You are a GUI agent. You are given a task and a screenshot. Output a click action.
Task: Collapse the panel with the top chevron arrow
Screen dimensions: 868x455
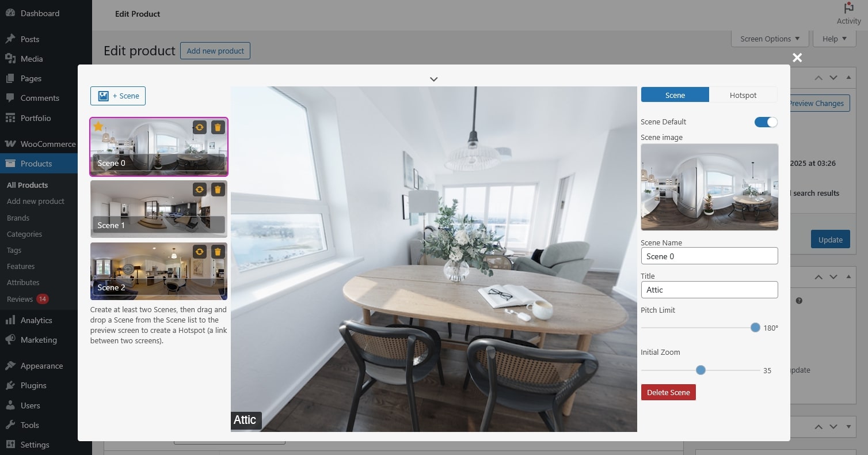434,79
